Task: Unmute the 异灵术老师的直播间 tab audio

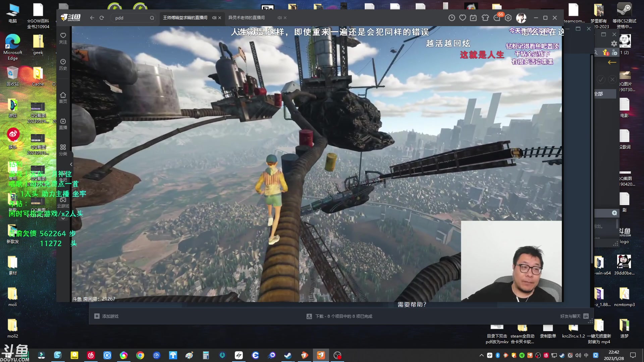Action: pos(279,18)
